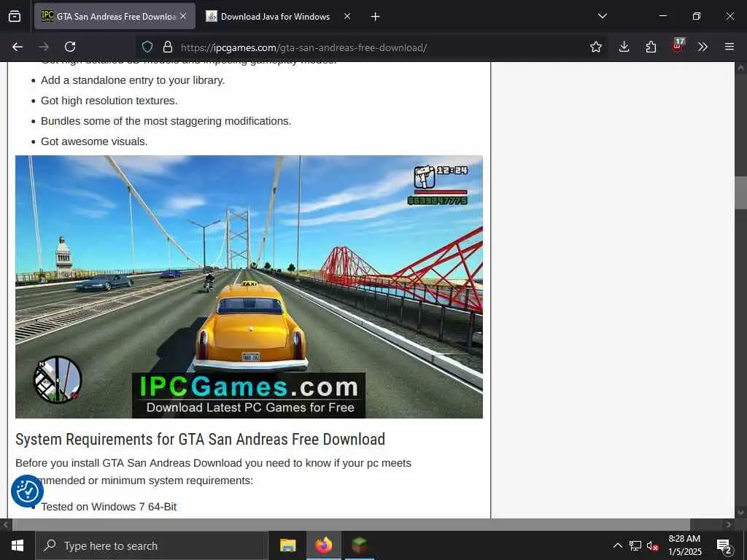
Task: Click the GTA taxi bridge screenshot image
Action: coord(249,287)
